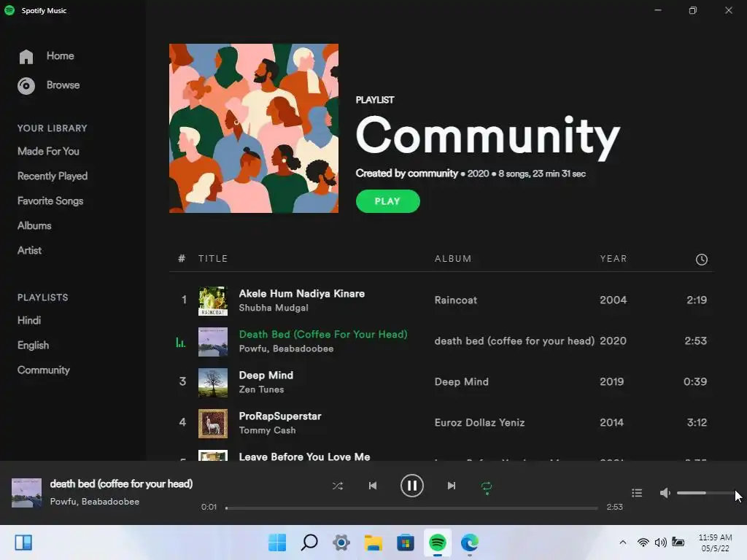Open Microsoft Store on taskbar
Screen dimensions: 747x560
tap(406, 542)
